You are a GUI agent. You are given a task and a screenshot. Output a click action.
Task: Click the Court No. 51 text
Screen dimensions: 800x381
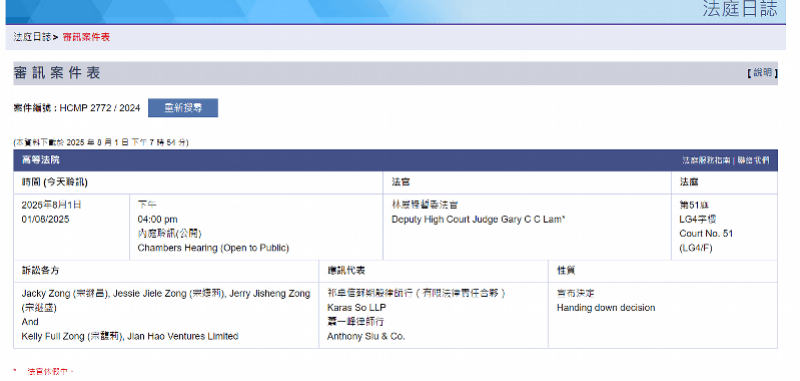tap(706, 234)
